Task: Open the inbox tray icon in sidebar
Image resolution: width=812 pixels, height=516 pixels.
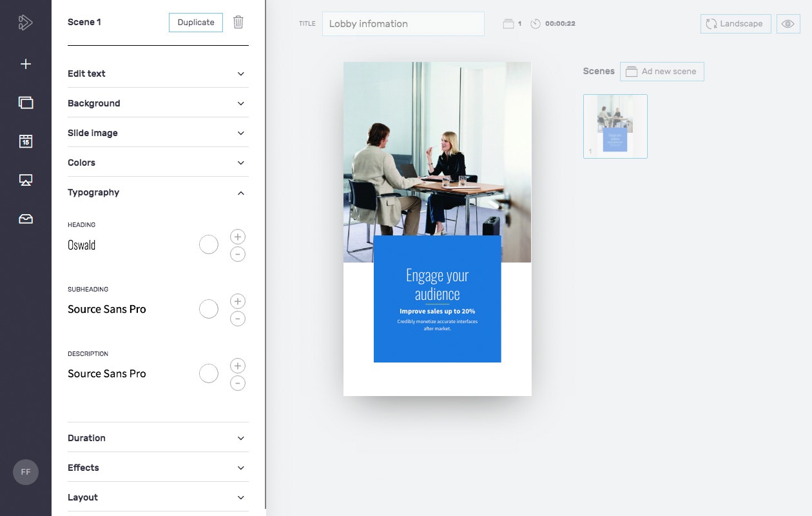Action: tap(26, 219)
